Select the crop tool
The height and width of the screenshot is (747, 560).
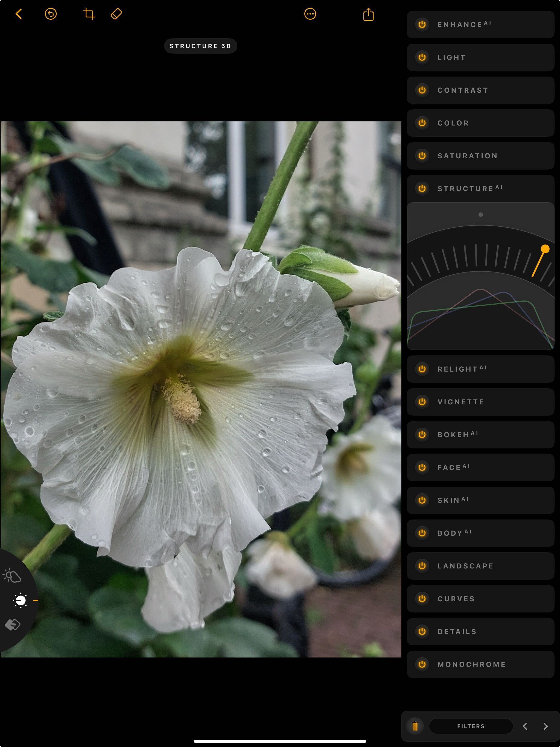[x=89, y=14]
